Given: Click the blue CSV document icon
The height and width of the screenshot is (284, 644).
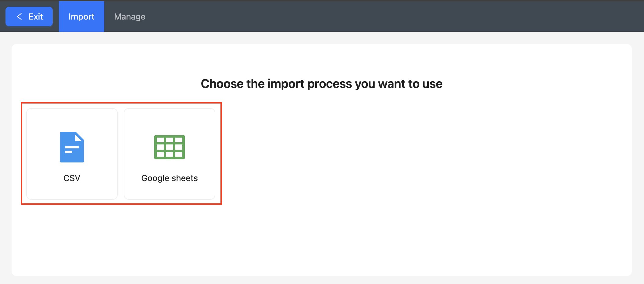Looking at the screenshot, I should pyautogui.click(x=72, y=147).
